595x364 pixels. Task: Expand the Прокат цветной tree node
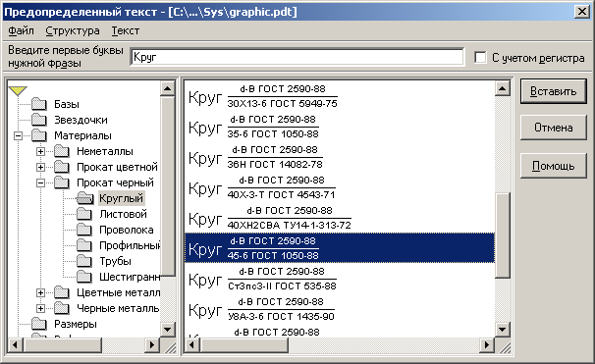point(40,167)
